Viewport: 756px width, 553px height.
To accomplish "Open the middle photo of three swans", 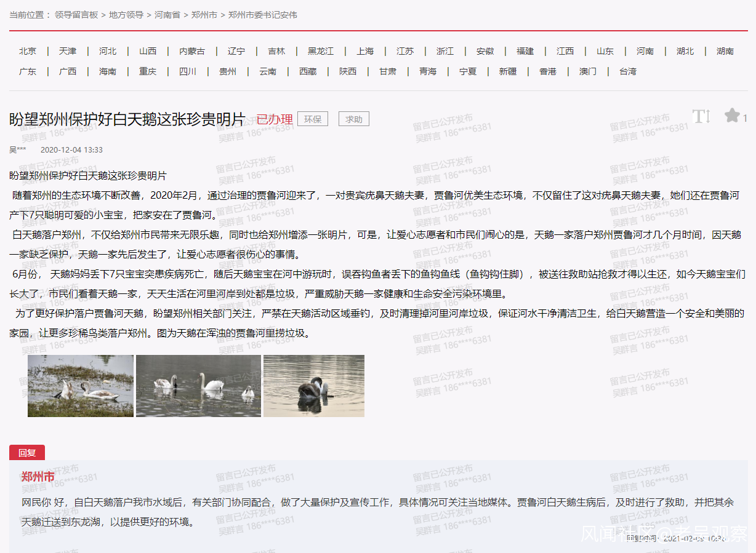I will click(198, 386).
